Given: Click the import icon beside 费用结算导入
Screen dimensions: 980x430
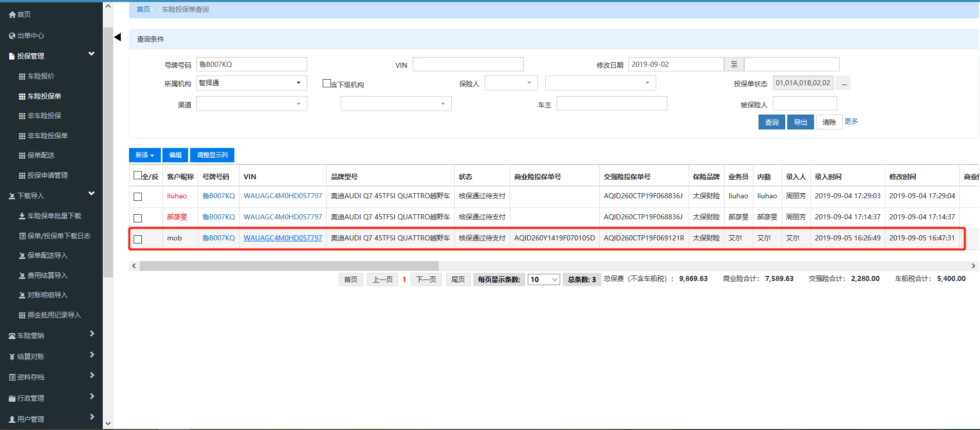Looking at the screenshot, I should click(x=22, y=276).
